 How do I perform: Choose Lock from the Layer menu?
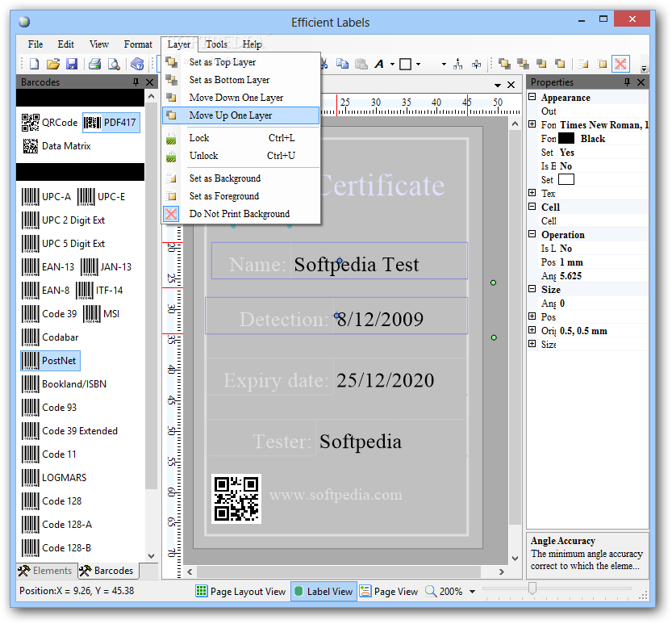pos(240,138)
